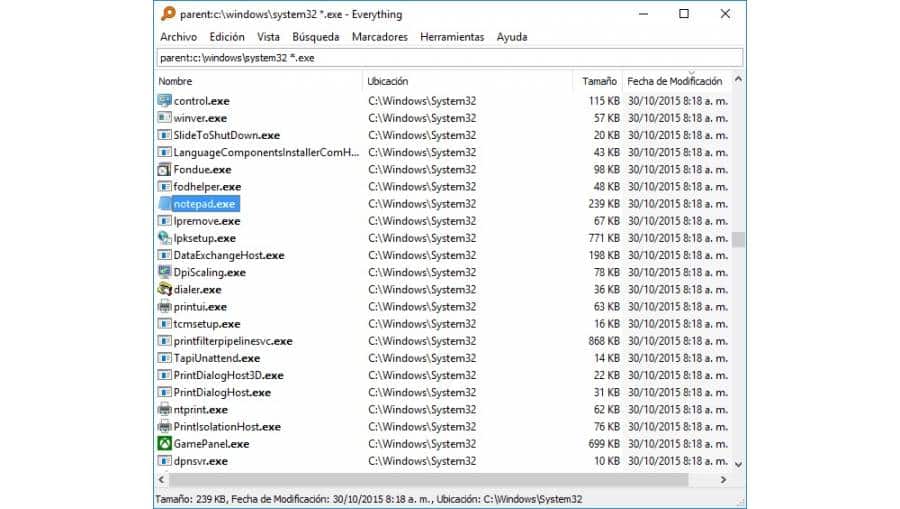The height and width of the screenshot is (509, 900).
Task: Click the lpremove.exe file icon
Action: [x=164, y=221]
